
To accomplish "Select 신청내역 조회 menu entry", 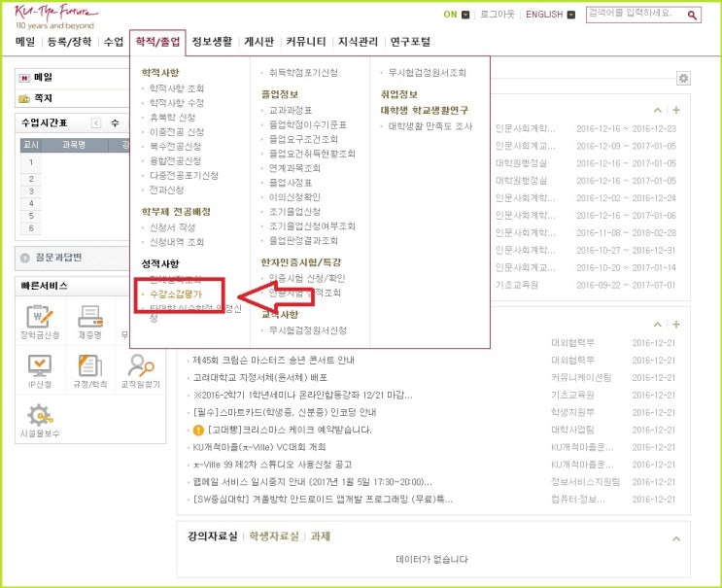I will 177,242.
